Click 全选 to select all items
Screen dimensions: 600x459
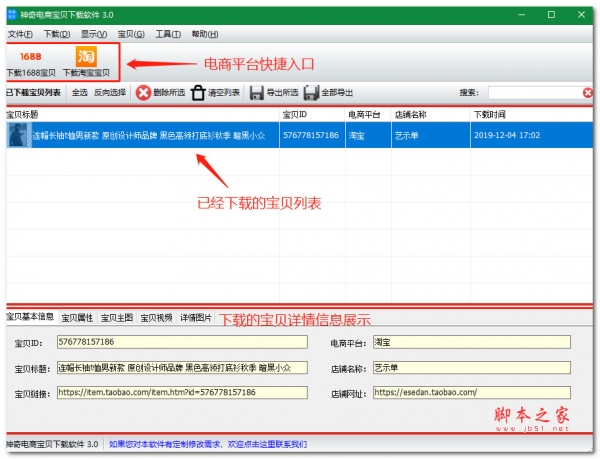click(80, 92)
